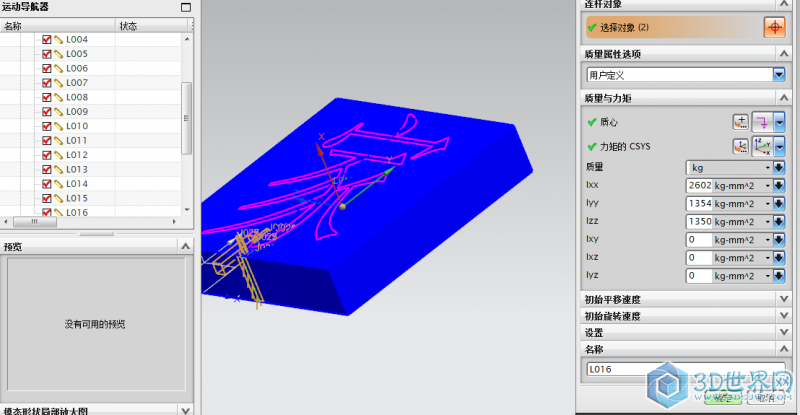Click the L016 name input field

click(685, 369)
